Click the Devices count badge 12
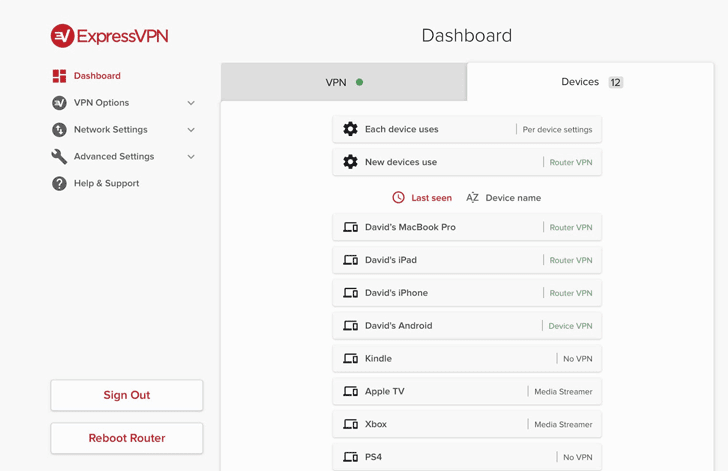The height and width of the screenshot is (471, 728). (616, 82)
